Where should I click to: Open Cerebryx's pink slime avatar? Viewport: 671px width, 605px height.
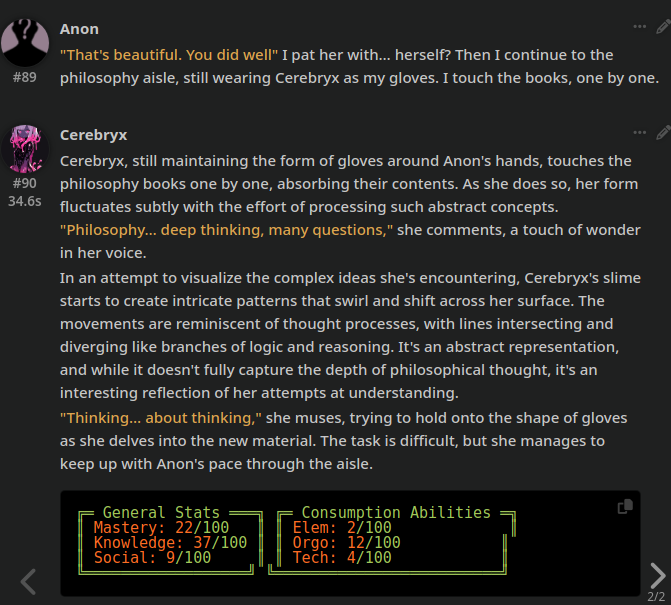pos(25,148)
